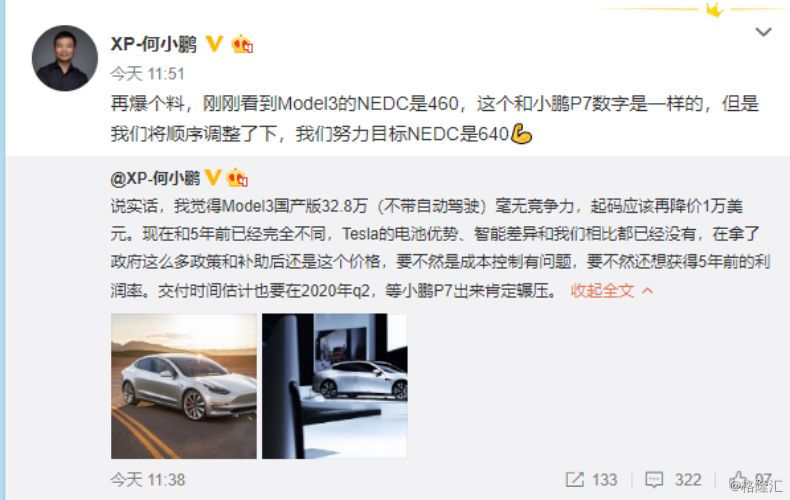Screen dimensions: 790x500
Task: Collapse full text via 收起全文 link
Action: (x=602, y=290)
